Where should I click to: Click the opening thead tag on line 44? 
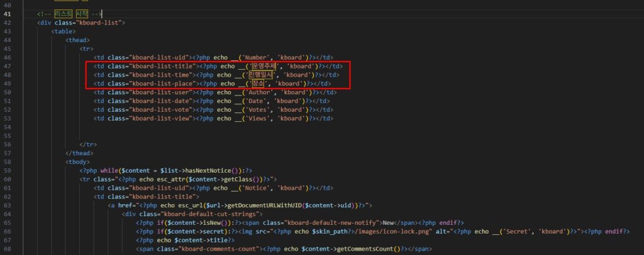click(78, 40)
